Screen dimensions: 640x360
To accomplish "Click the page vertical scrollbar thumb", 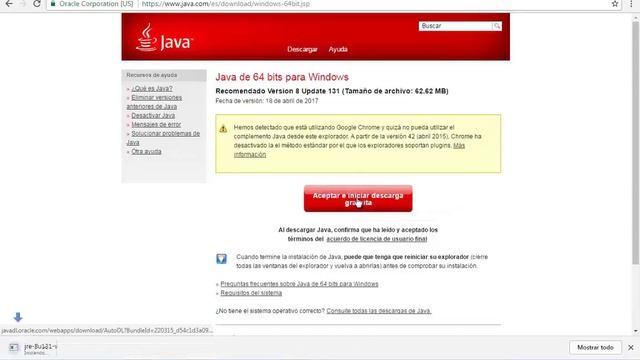I will click(636, 143).
